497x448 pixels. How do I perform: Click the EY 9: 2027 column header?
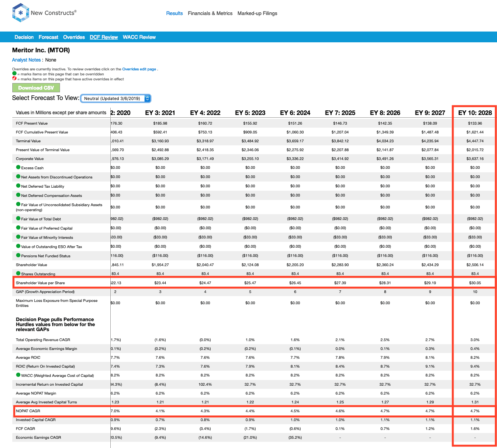pos(430,113)
